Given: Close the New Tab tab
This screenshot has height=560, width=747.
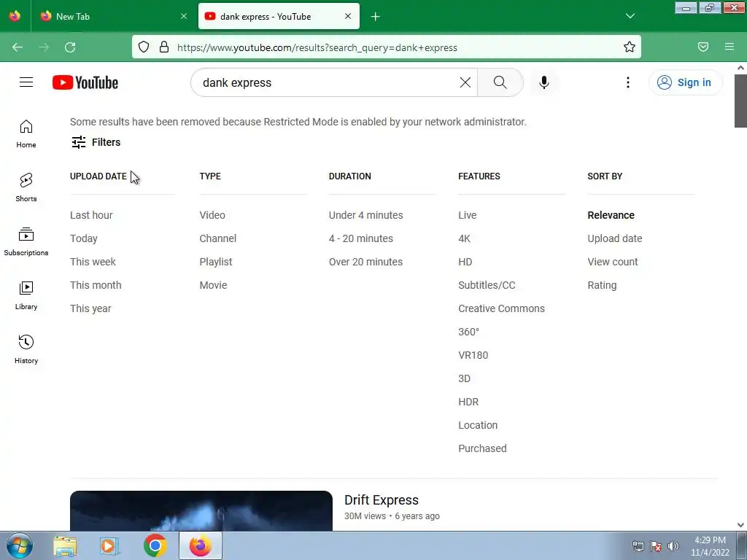Looking at the screenshot, I should pyautogui.click(x=184, y=16).
